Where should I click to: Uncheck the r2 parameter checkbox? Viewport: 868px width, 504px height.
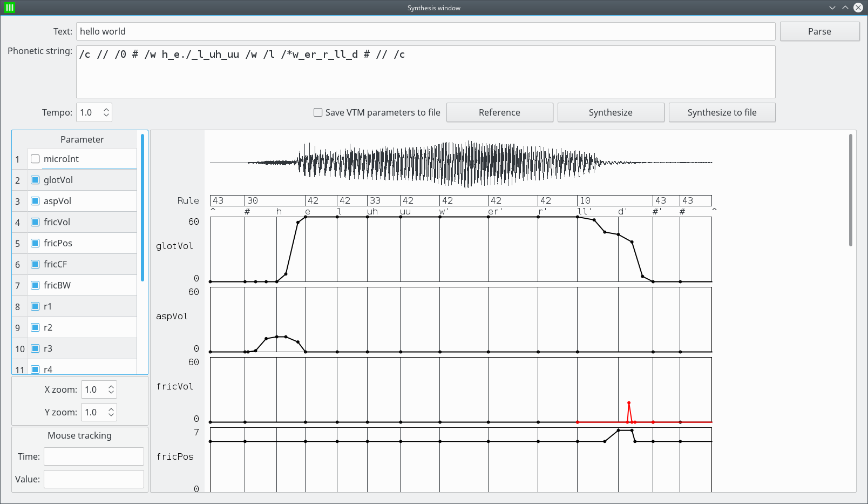point(35,327)
